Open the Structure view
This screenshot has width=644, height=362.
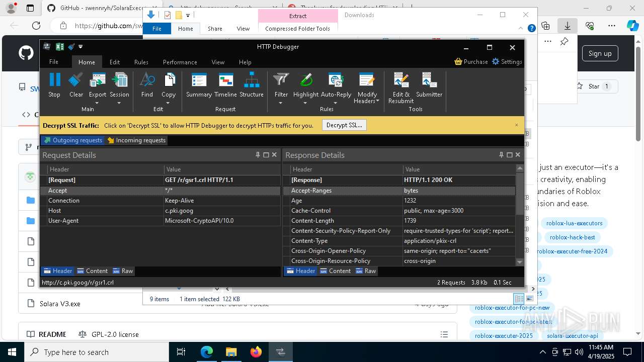(252, 84)
